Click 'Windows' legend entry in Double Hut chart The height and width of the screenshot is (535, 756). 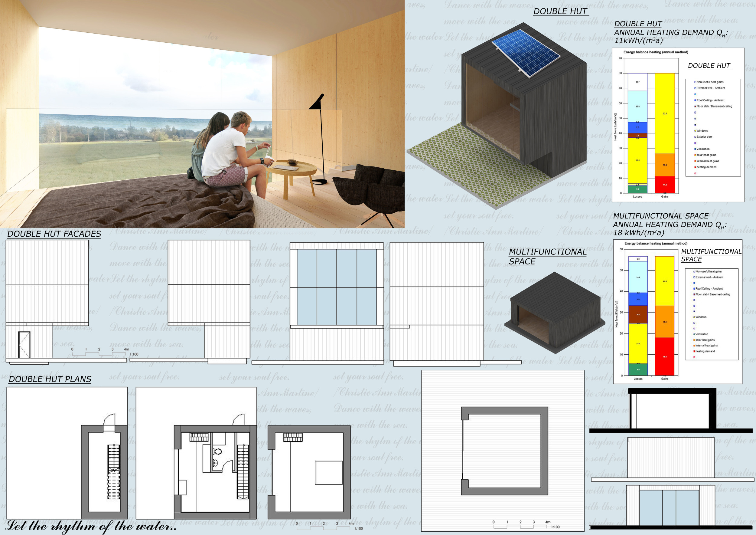coord(702,131)
